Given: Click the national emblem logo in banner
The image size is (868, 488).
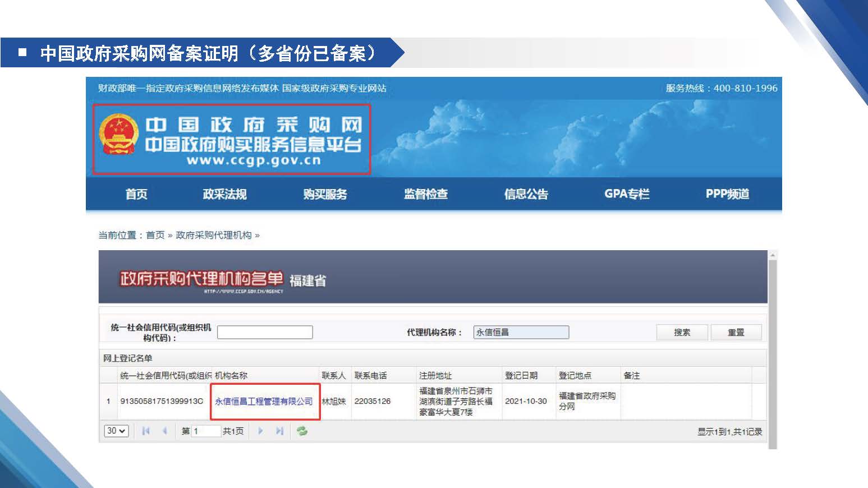Looking at the screenshot, I should pyautogui.click(x=118, y=135).
